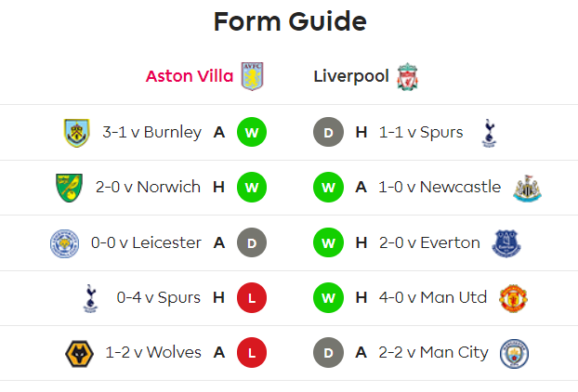Screen dimensions: 578x392
Task: Click the Everton club badge
Action: point(506,243)
